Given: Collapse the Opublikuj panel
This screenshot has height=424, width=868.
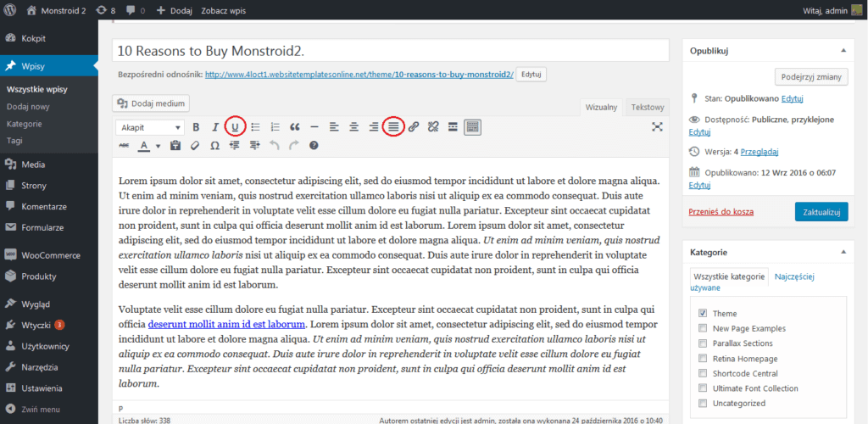Looking at the screenshot, I should tap(843, 50).
